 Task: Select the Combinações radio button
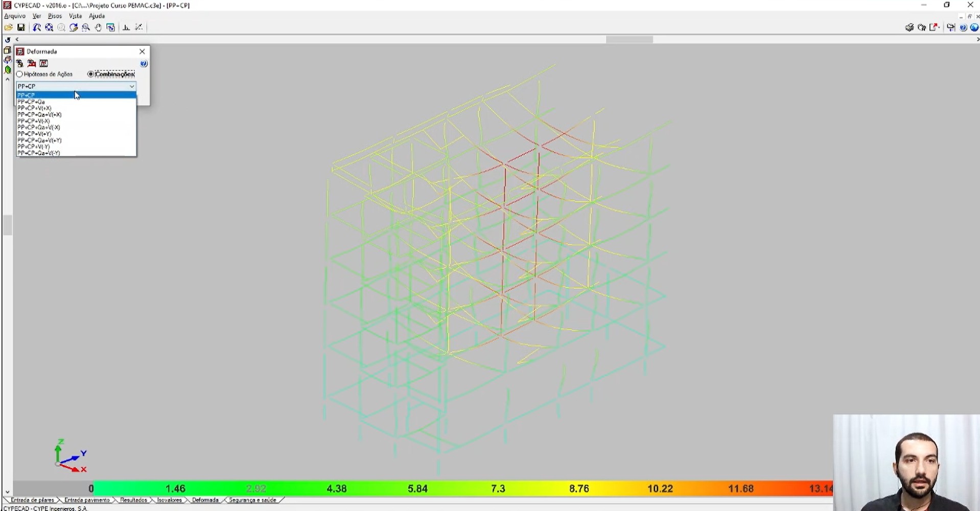tap(111, 74)
